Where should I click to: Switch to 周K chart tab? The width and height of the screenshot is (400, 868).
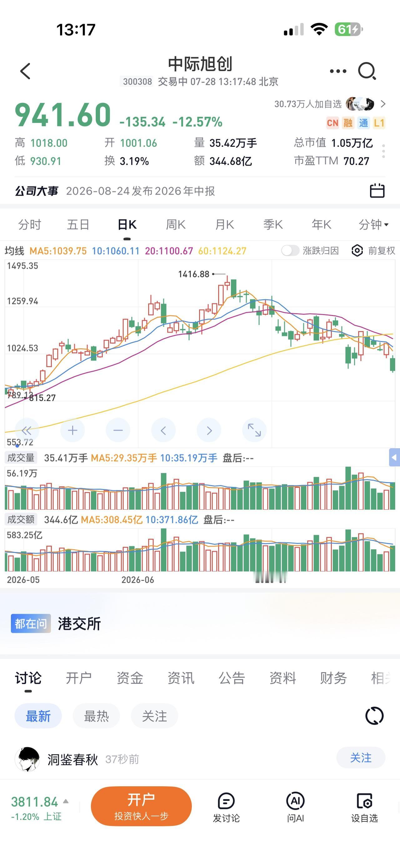click(176, 224)
